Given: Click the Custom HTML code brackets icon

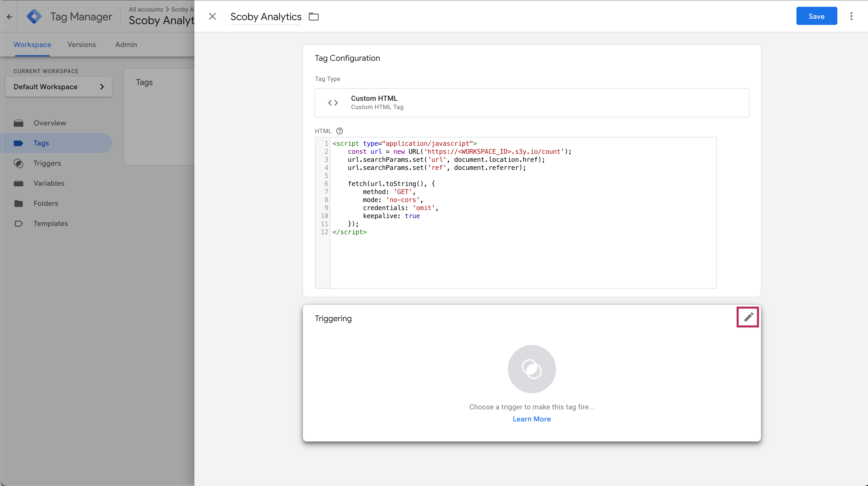Looking at the screenshot, I should click(x=333, y=103).
